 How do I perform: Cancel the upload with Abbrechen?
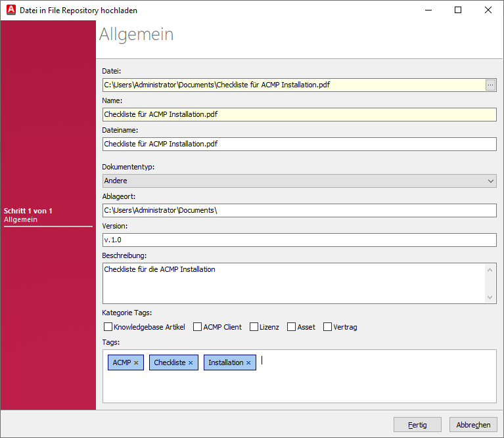point(472,425)
